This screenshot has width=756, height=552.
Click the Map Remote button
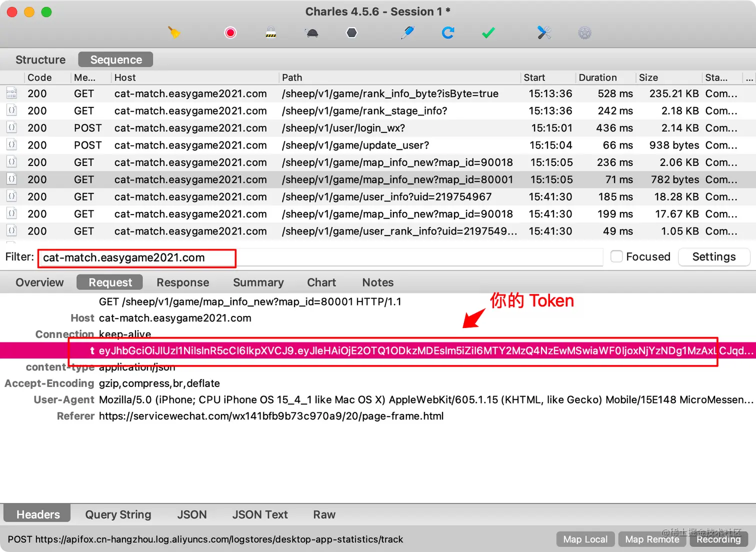click(x=652, y=539)
